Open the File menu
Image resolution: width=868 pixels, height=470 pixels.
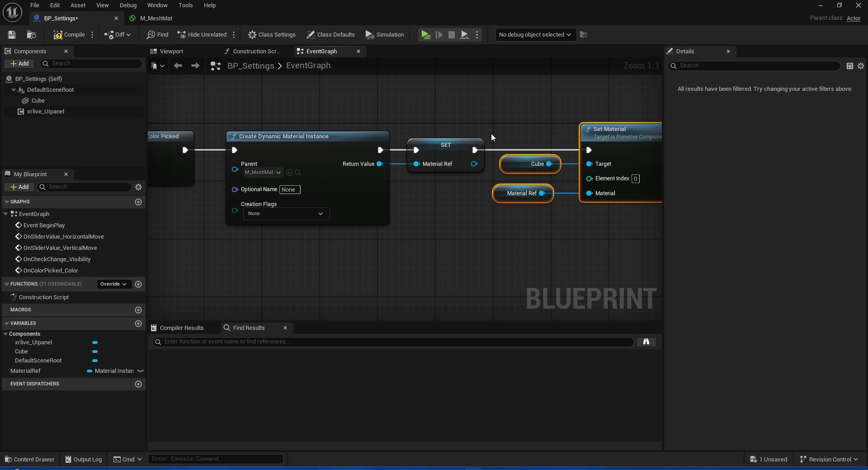[x=35, y=5]
